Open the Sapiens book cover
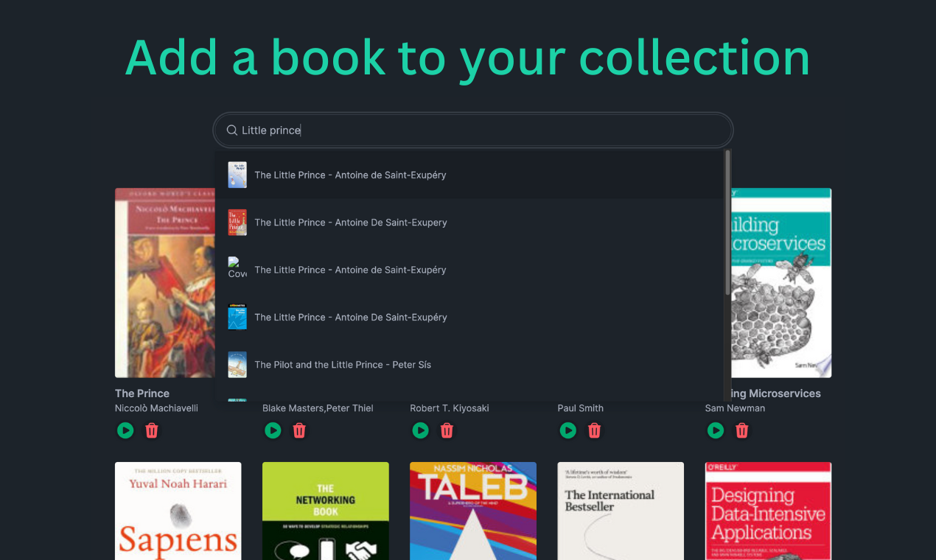 tap(178, 511)
